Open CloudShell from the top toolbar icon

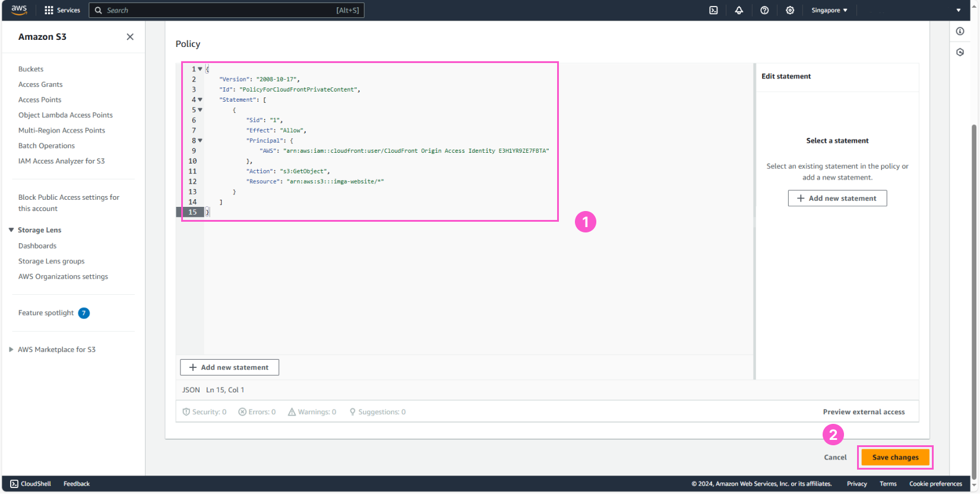pyautogui.click(x=713, y=10)
